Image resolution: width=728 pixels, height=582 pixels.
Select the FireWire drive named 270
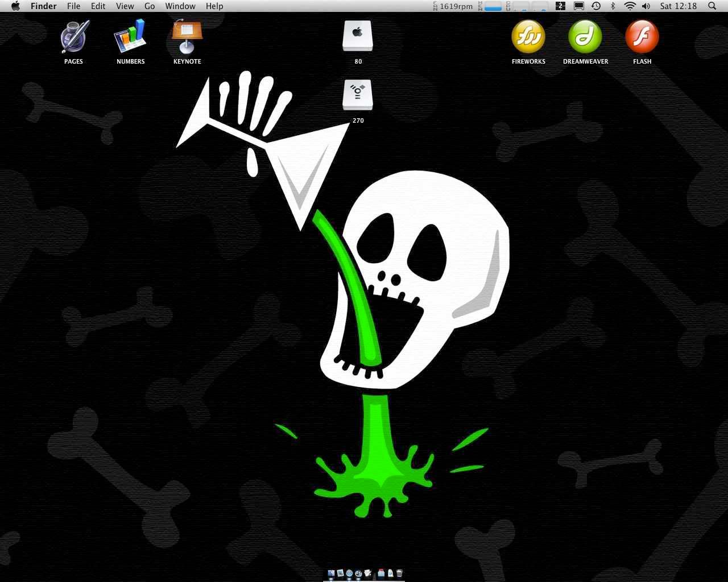pyautogui.click(x=358, y=95)
